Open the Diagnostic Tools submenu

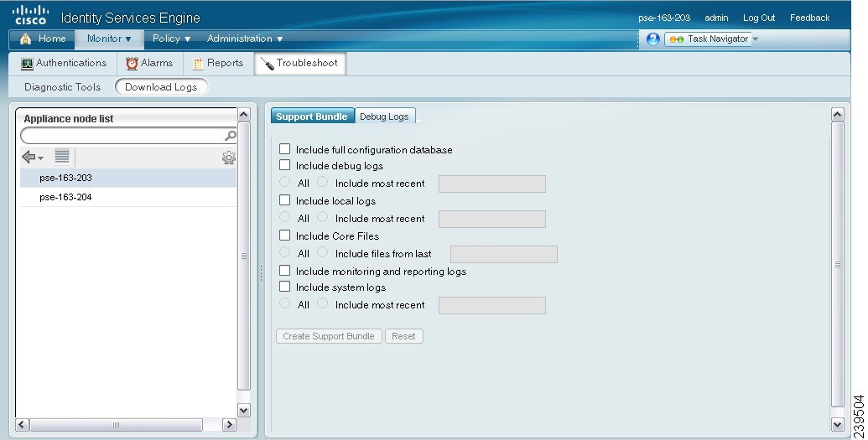[x=63, y=87]
